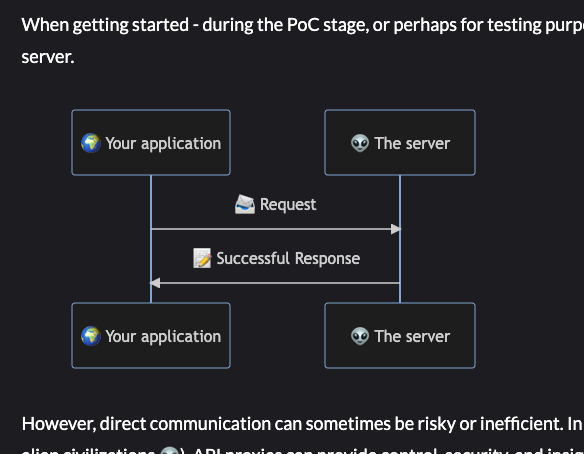Click the memo pencil icon beside Successful Response
This screenshot has height=454, width=584.
click(202, 258)
